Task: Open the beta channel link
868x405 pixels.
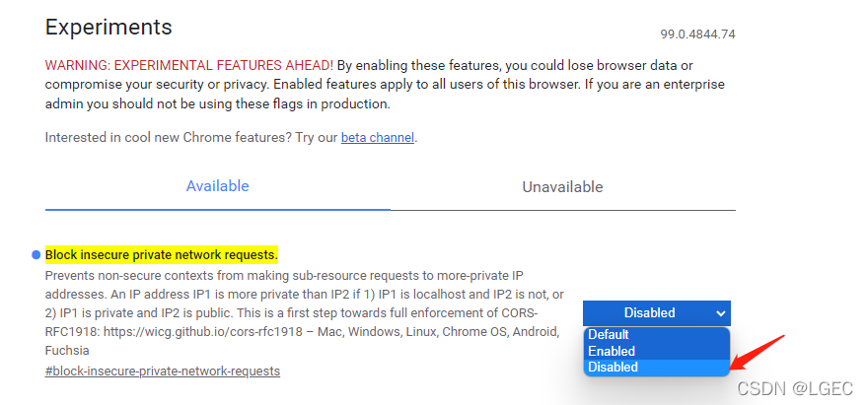Action: [x=378, y=137]
